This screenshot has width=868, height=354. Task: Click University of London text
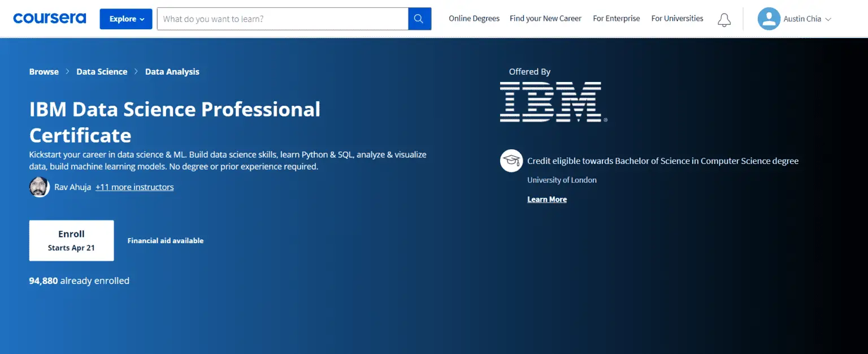click(562, 180)
